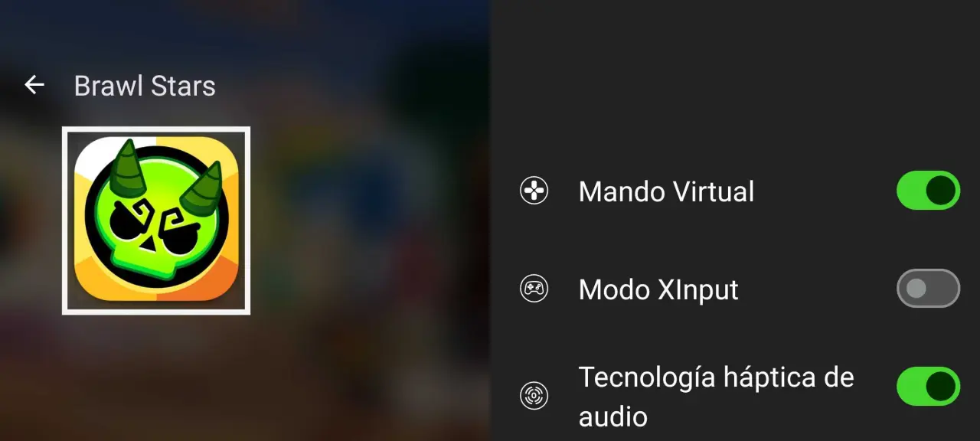Screen dimensions: 980x441
Task: Click the dark knob of Mando Virtual switch
Action: (942, 190)
